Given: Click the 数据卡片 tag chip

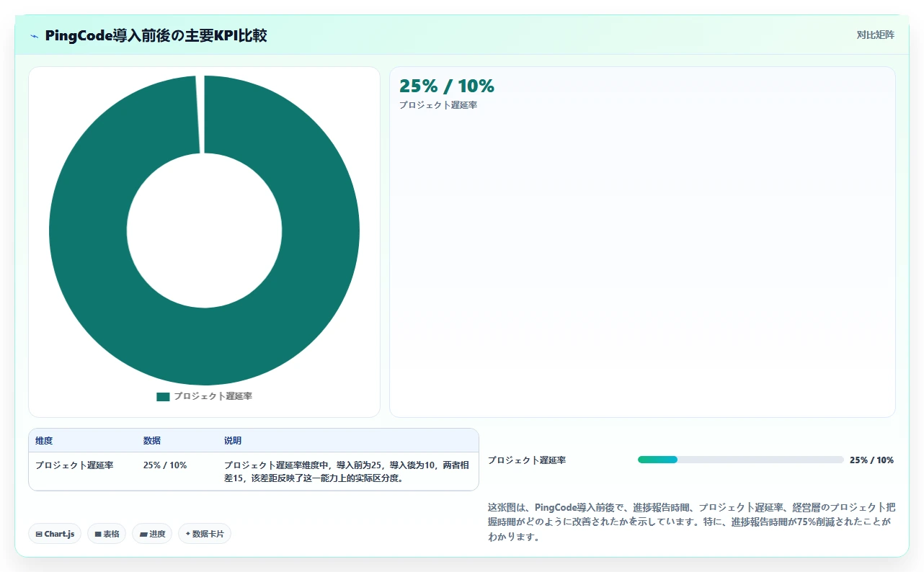Looking at the screenshot, I should click(205, 534).
